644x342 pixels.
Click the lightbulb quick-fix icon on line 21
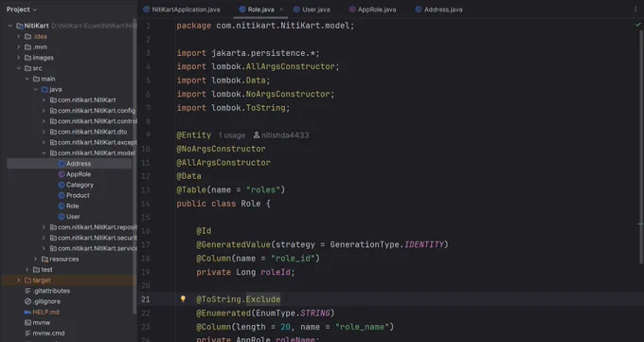coord(183,299)
